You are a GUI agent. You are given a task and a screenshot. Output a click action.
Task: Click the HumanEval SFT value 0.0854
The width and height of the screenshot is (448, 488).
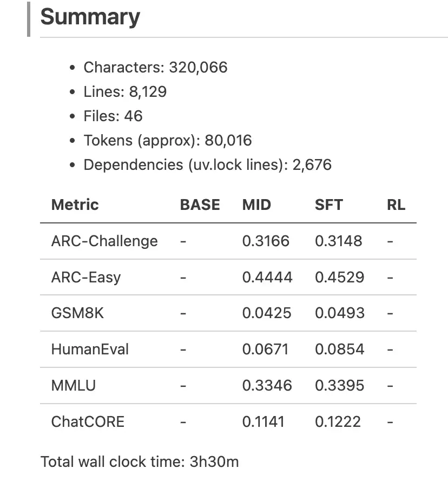click(339, 349)
